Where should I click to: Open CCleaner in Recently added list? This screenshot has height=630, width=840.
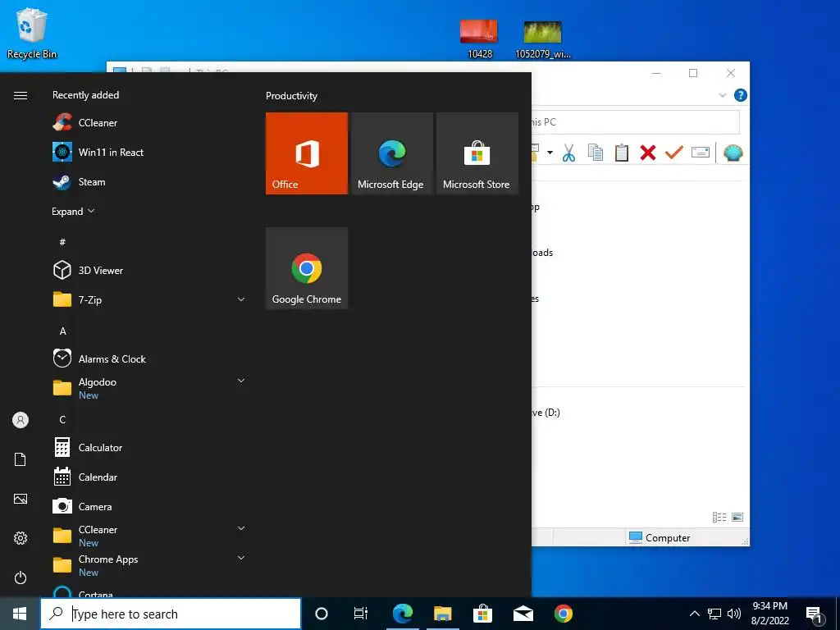(x=149, y=123)
